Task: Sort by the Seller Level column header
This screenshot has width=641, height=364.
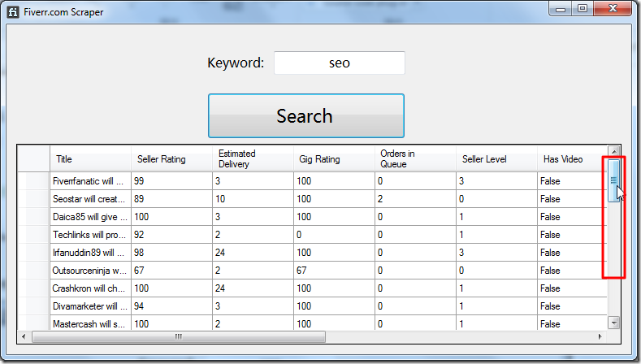Action: [496, 158]
